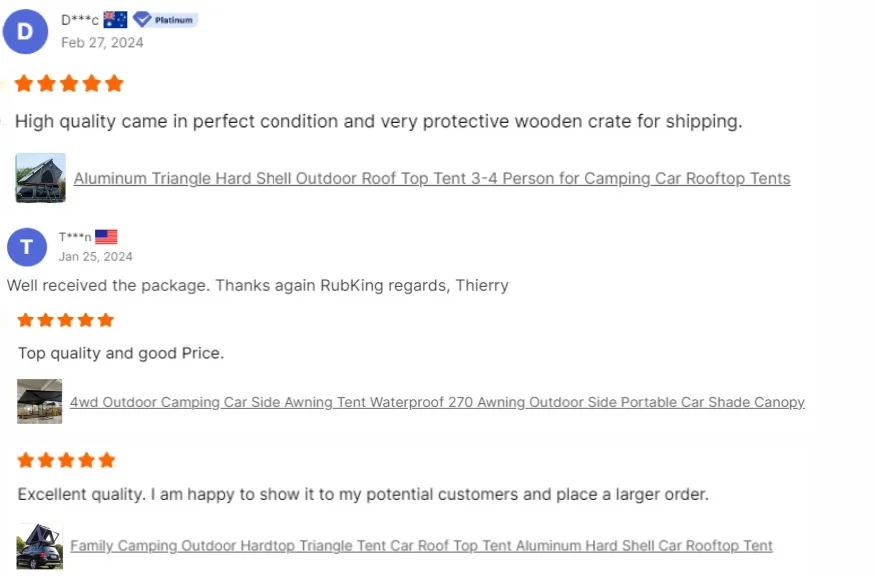Click reviewer name T***n
The width and height of the screenshot is (874, 576).
click(75, 237)
